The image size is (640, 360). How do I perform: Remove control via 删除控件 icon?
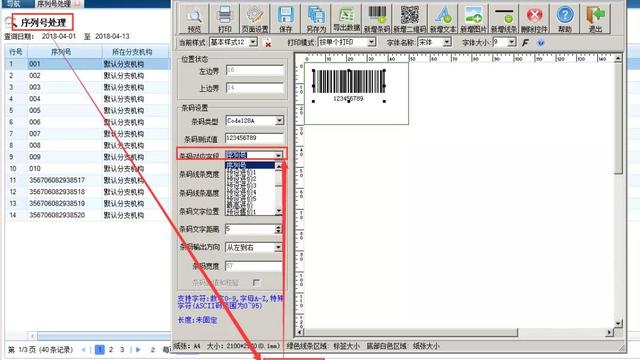(534, 19)
